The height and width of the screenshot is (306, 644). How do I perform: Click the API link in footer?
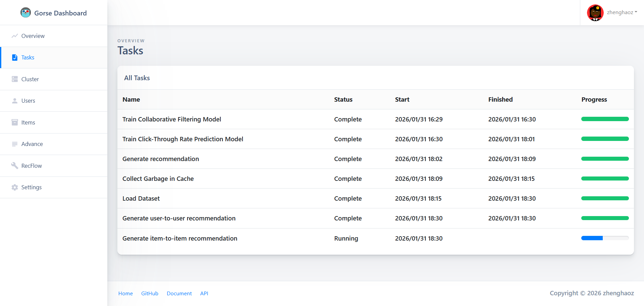[x=204, y=293]
